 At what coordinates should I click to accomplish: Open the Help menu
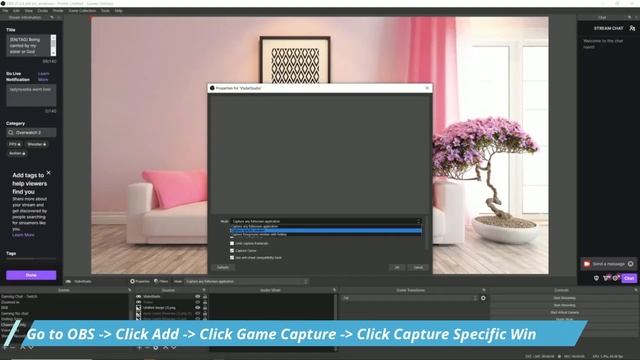118,11
